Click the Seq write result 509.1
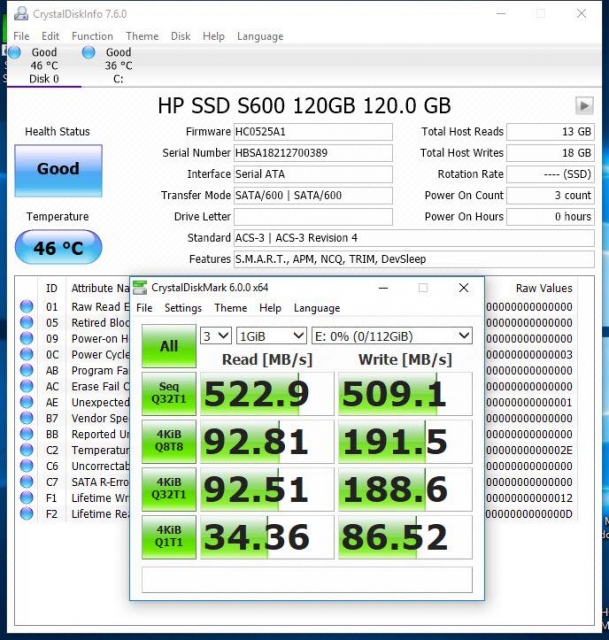This screenshot has width=609, height=640. click(405, 394)
